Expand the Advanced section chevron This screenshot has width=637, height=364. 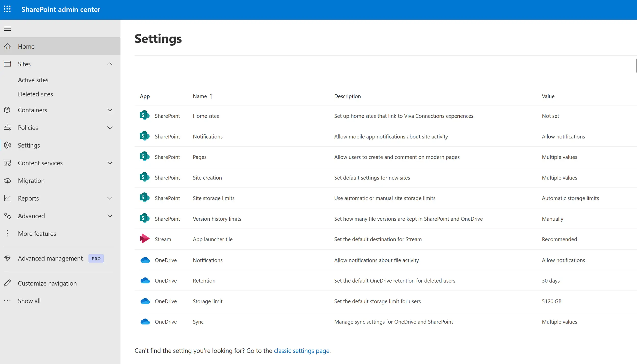click(x=110, y=216)
